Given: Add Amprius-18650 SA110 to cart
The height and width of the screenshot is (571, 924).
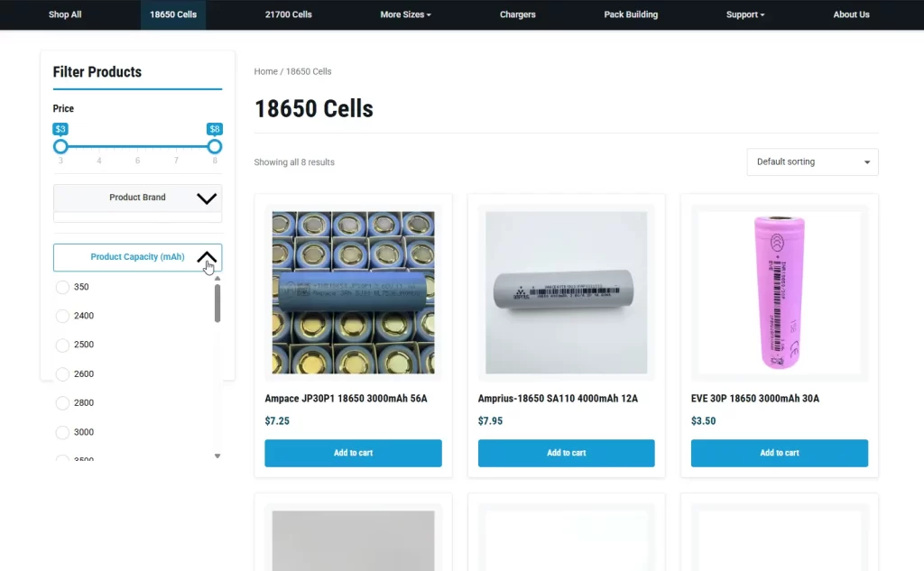Looking at the screenshot, I should (x=566, y=453).
